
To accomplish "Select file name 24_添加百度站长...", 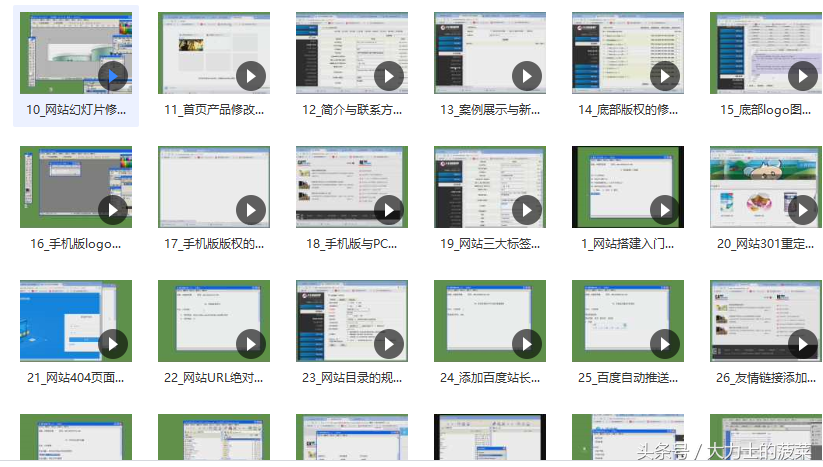I will tap(490, 377).
